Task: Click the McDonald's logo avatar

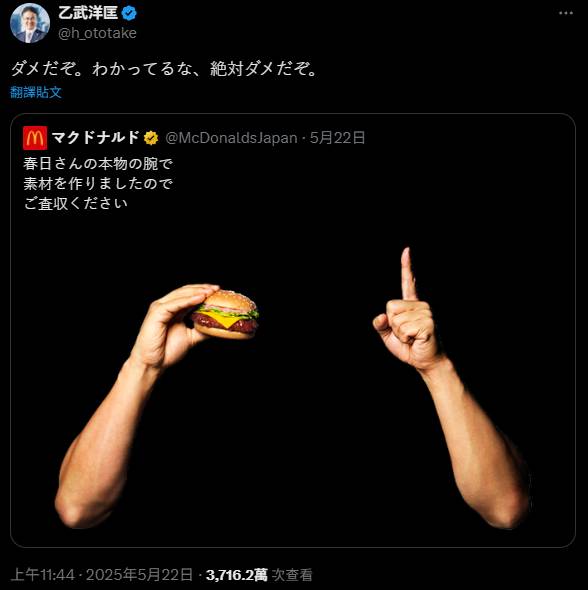Action: [x=35, y=138]
